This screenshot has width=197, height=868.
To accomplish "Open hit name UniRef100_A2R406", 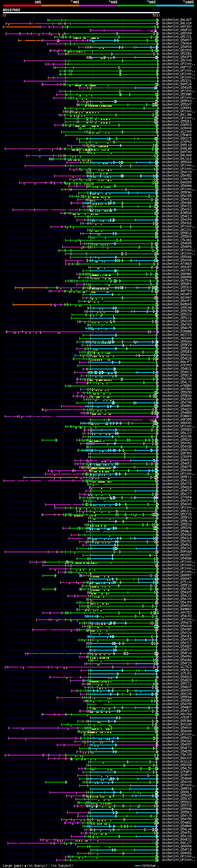I will [177, 128].
